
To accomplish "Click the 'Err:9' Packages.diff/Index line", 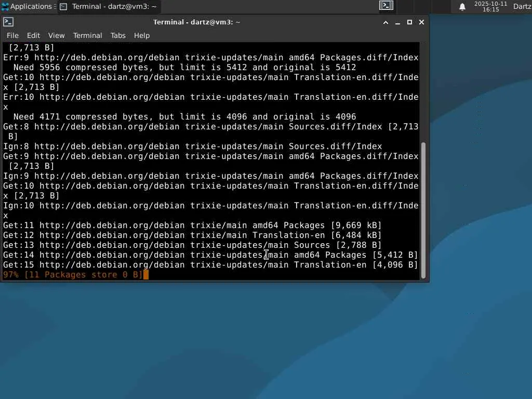I will coord(211,58).
